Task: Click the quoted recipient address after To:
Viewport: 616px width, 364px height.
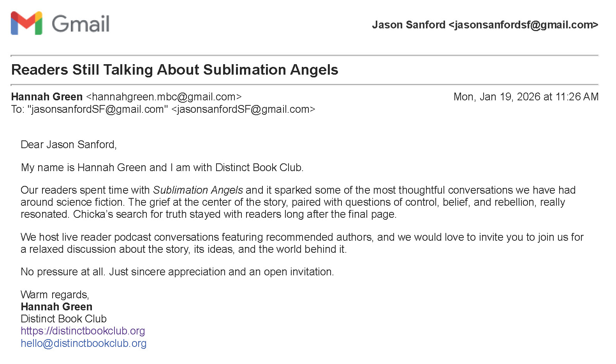Action: (x=97, y=109)
